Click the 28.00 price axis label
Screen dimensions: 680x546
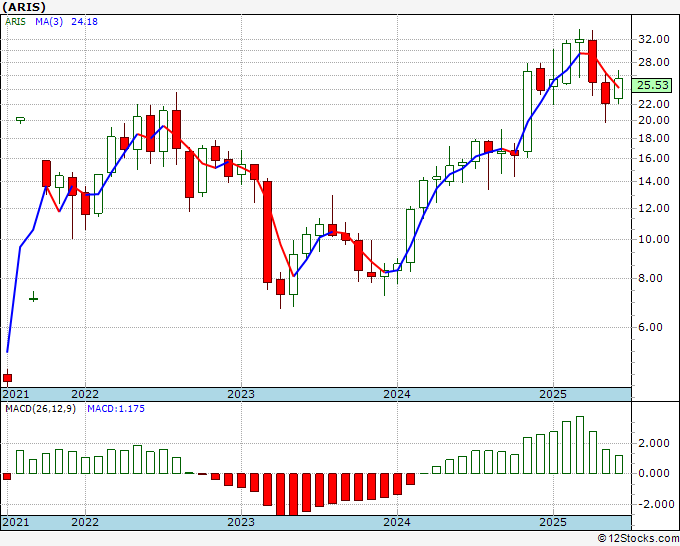pos(654,62)
